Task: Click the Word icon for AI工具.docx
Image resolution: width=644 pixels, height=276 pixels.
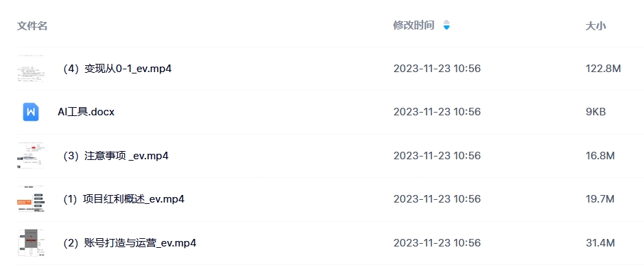Action: (31, 112)
